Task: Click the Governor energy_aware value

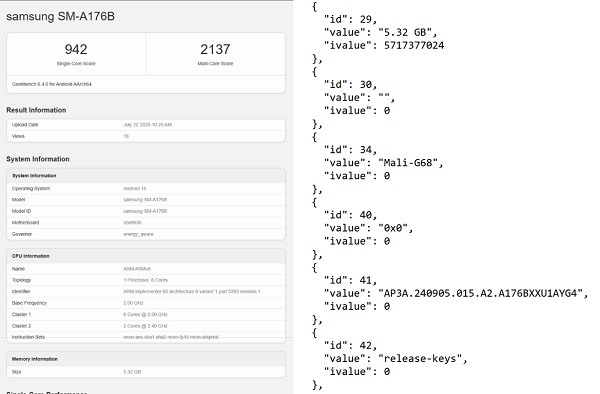Action: coord(138,234)
